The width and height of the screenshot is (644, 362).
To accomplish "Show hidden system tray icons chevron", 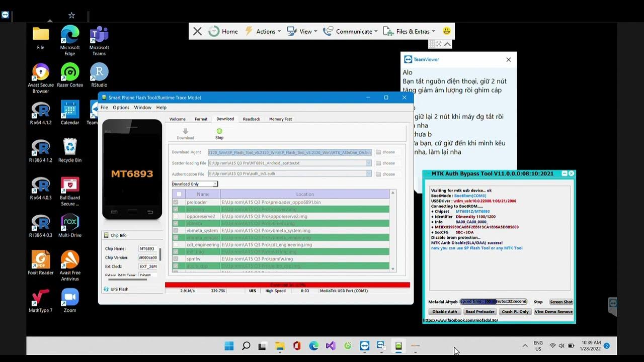I will [x=525, y=346].
